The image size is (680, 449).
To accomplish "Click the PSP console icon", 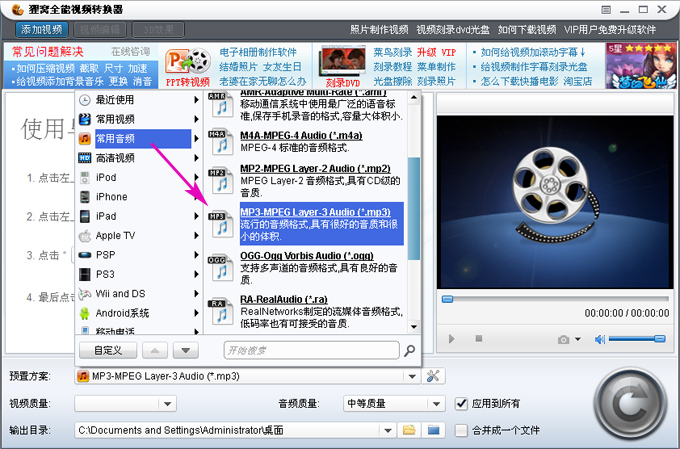I will pos(85,255).
